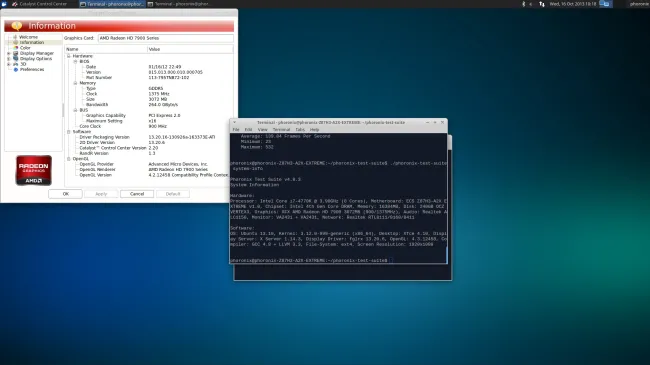Click the 3D icon in the sidebar tree
The height and width of the screenshot is (365, 650).
pyautogui.click(x=16, y=64)
